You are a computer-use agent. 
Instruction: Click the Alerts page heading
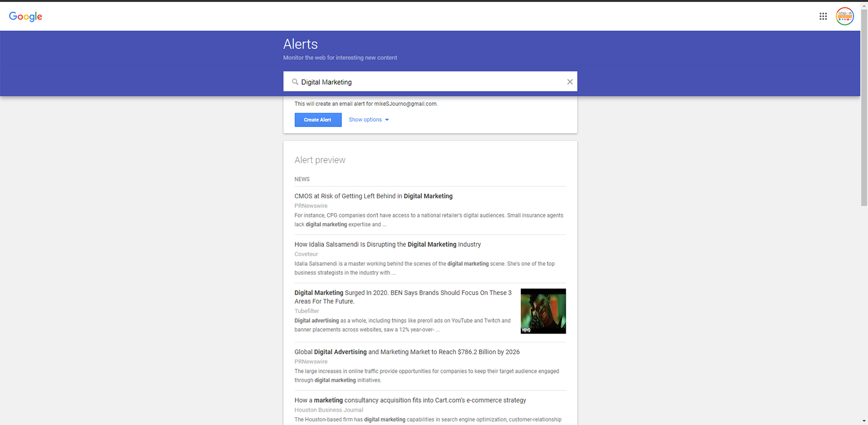coord(300,44)
